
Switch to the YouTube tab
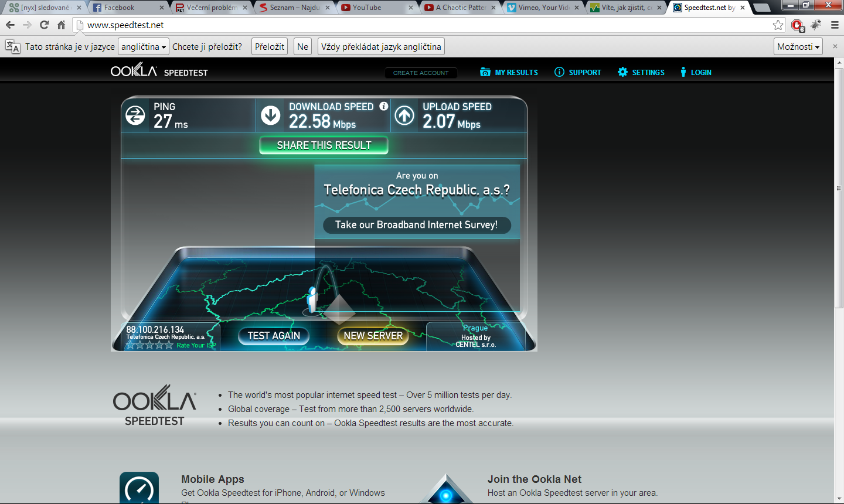(x=378, y=8)
